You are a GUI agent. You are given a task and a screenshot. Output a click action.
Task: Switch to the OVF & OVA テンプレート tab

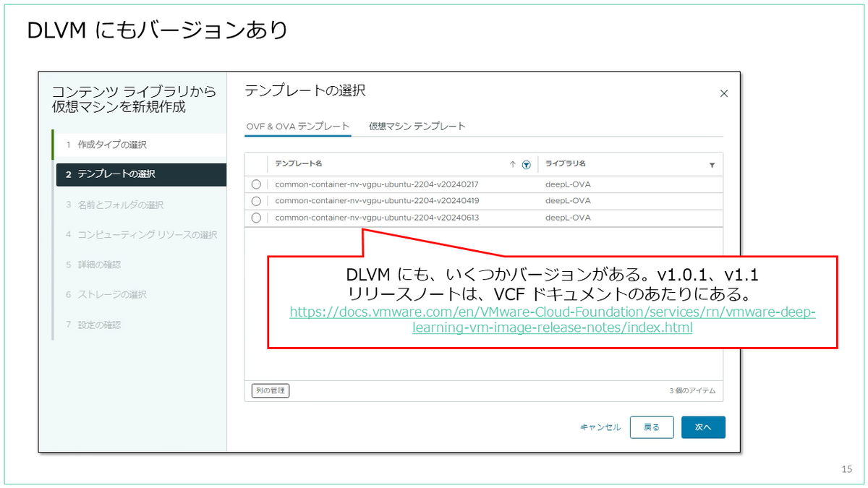[x=299, y=126]
